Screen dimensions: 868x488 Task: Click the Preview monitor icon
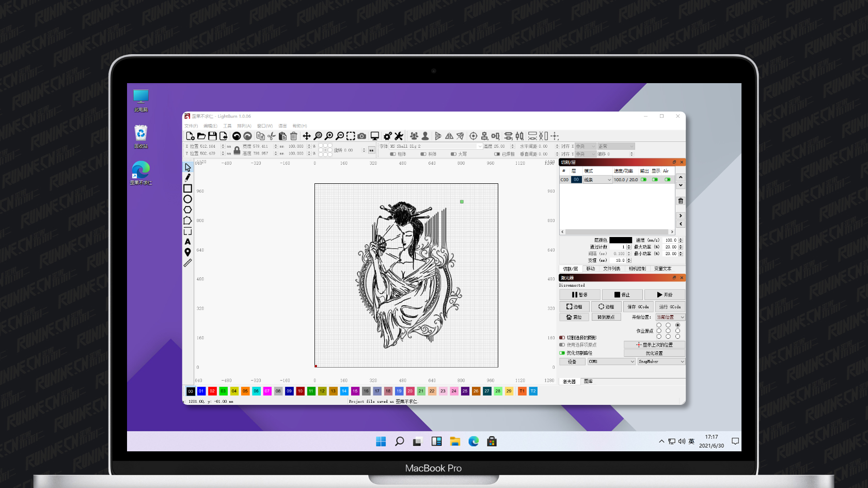pos(375,136)
